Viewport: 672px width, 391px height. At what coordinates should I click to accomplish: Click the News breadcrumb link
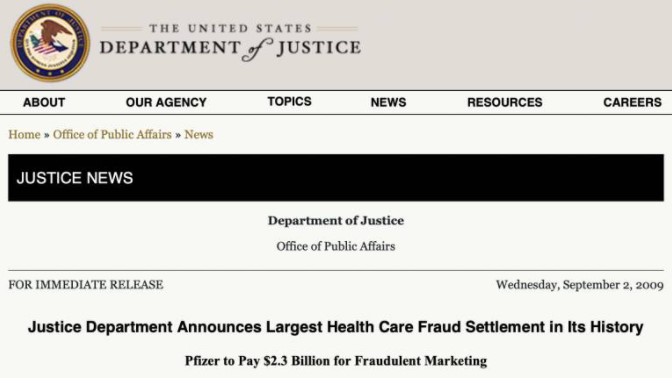pos(199,135)
